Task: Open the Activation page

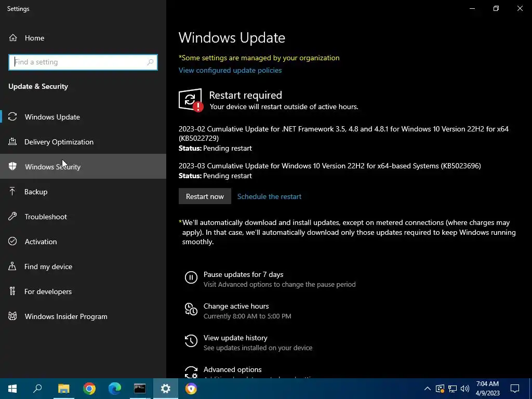Action: [x=83, y=241]
